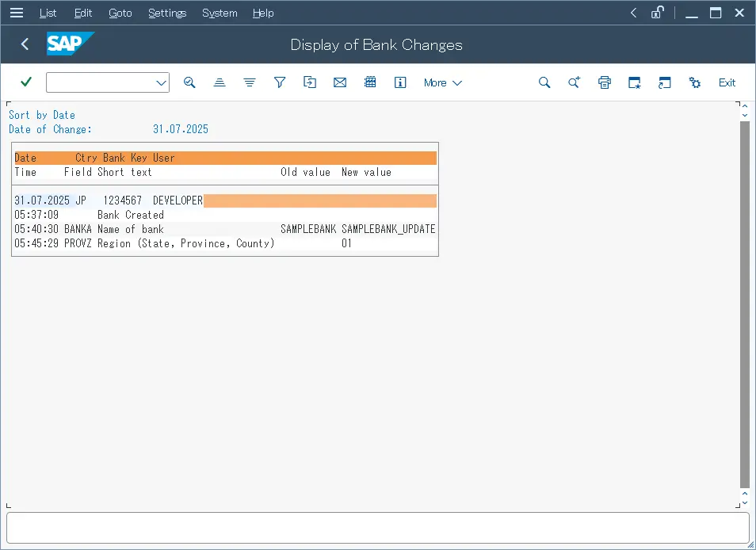Viewport: 756px width, 550px height.
Task: Select the Print icon
Action: pos(604,82)
